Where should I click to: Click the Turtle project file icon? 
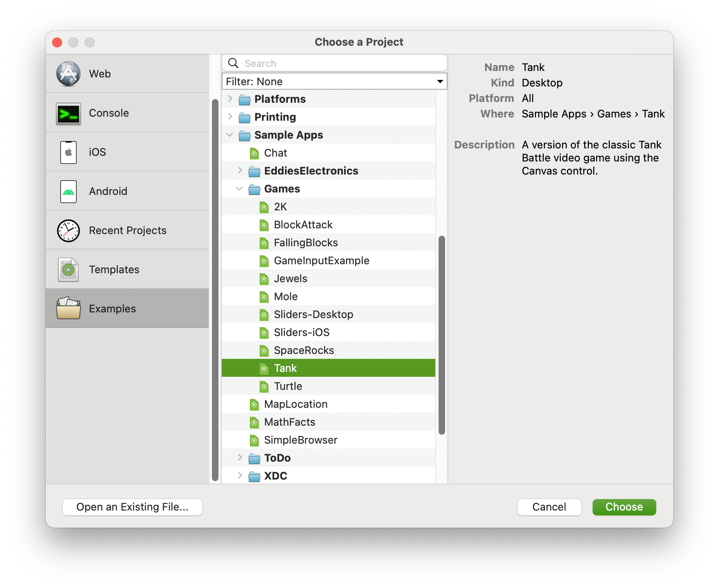click(264, 387)
